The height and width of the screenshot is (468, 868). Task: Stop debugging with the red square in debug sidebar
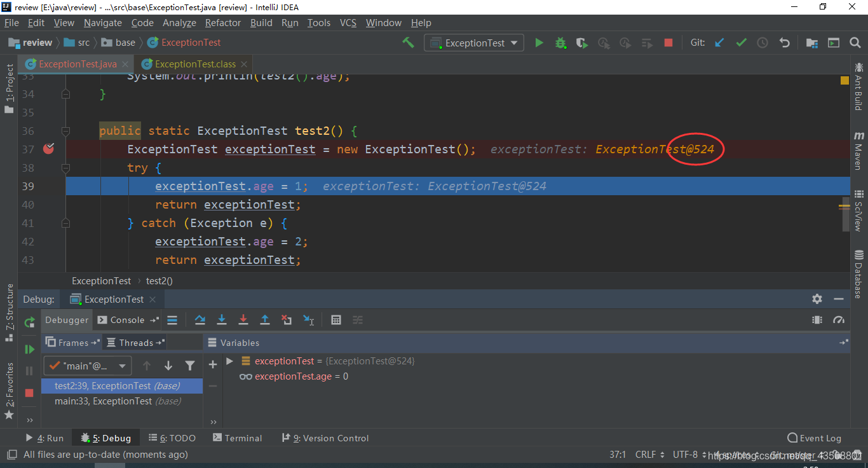pyautogui.click(x=29, y=393)
